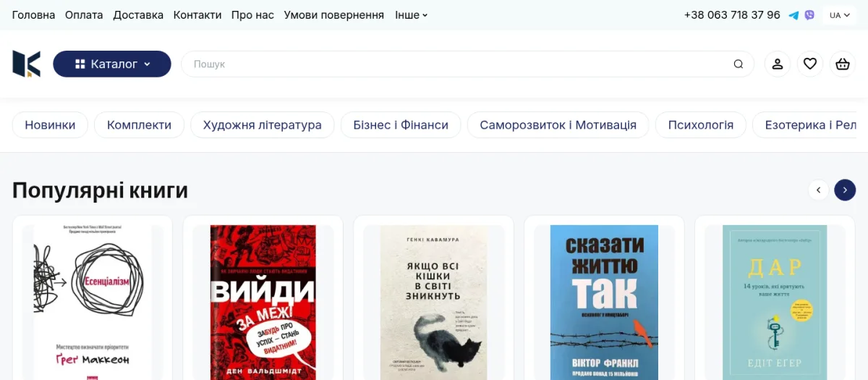Open the Дар book cover
Screen dimensions: 868x380
775,303
